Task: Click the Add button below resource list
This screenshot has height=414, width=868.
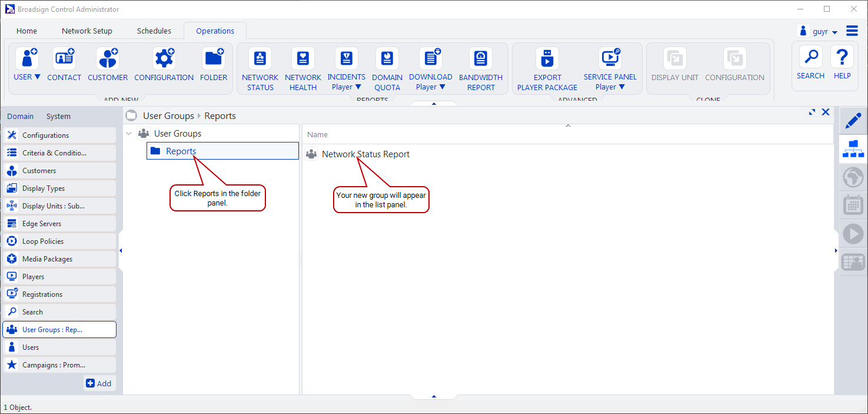Action: point(99,383)
